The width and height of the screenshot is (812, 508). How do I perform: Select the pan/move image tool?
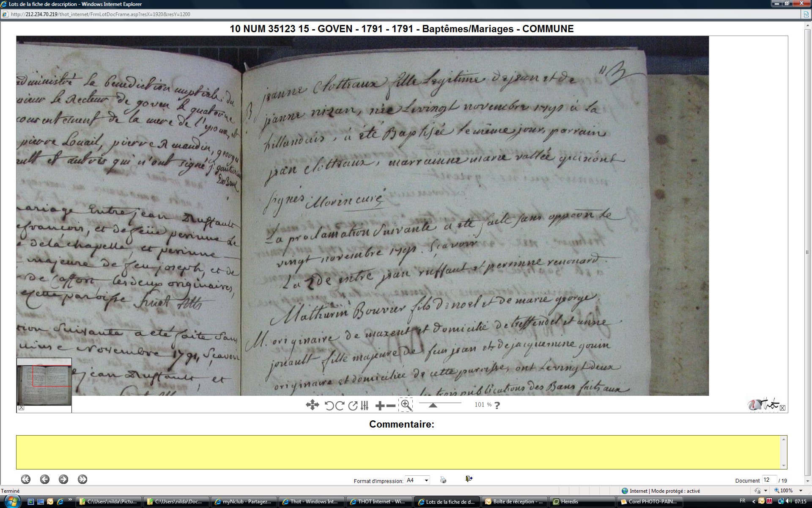[x=312, y=405]
